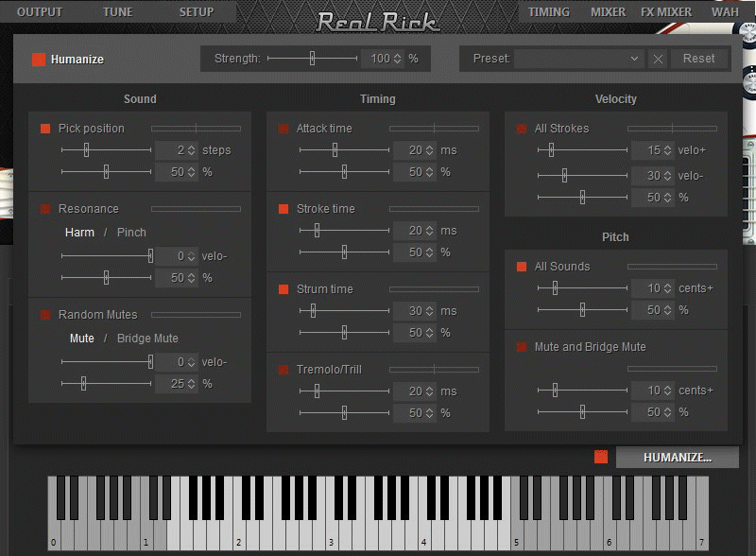Open the WAH tab

pos(725,12)
